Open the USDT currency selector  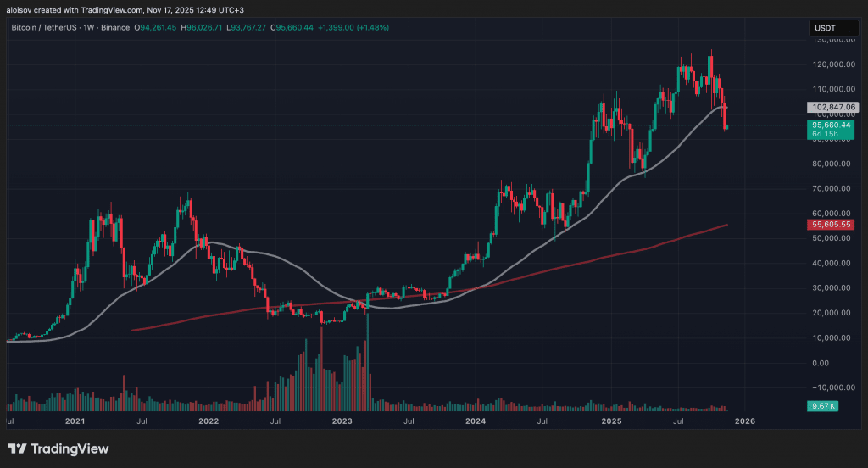(833, 28)
